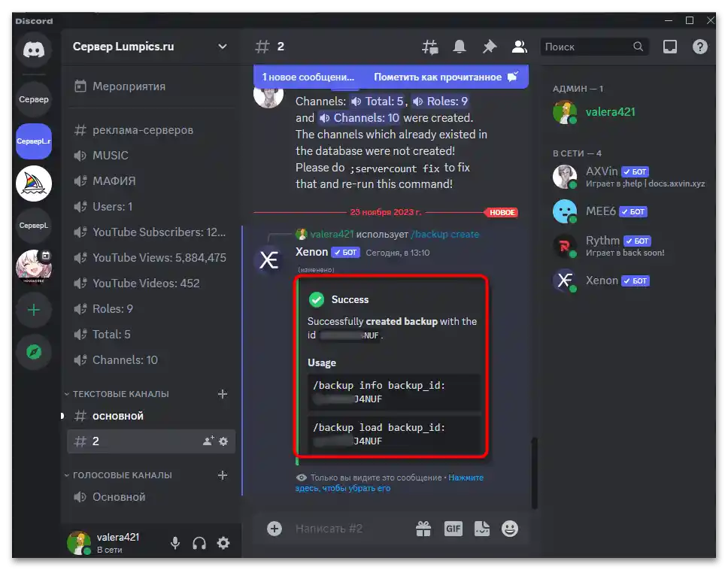The width and height of the screenshot is (728, 570).
Task: Mute microphone in user panel
Action: pyautogui.click(x=175, y=543)
